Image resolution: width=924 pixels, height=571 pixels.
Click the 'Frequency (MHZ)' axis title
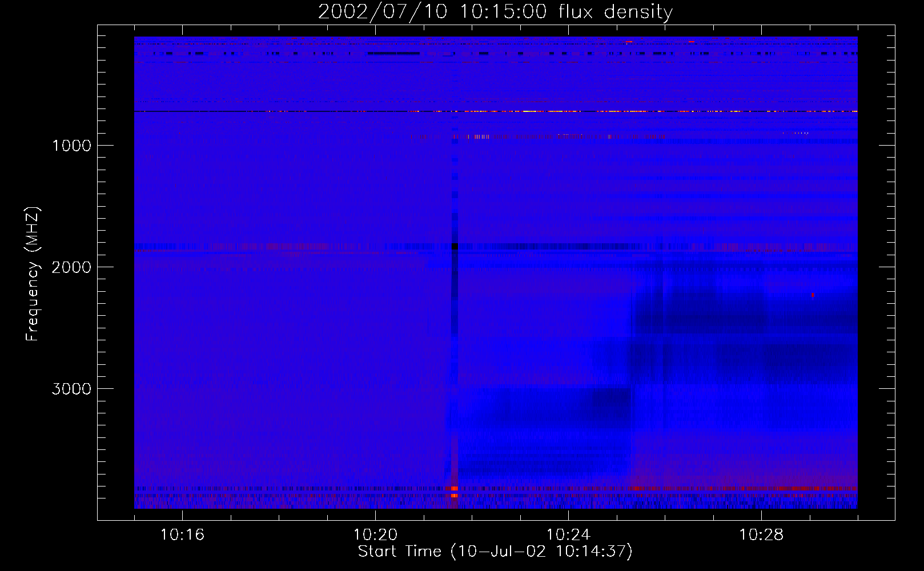coord(33,274)
